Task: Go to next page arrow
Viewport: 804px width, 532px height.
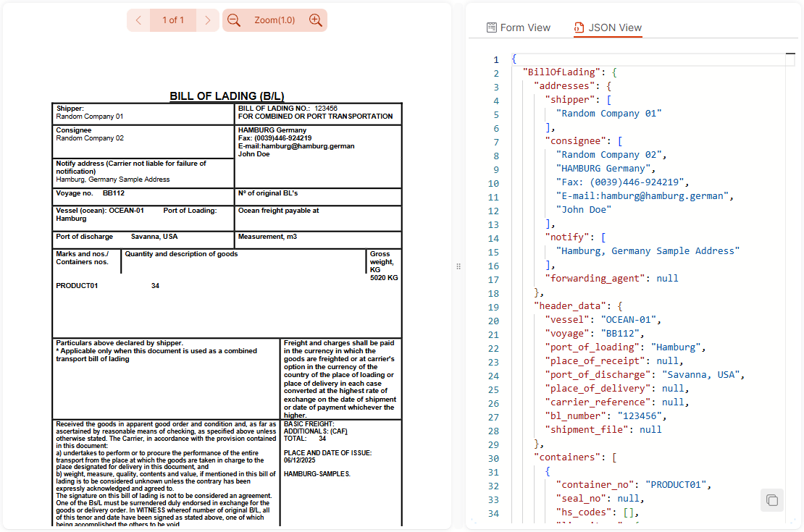Action: tap(208, 20)
